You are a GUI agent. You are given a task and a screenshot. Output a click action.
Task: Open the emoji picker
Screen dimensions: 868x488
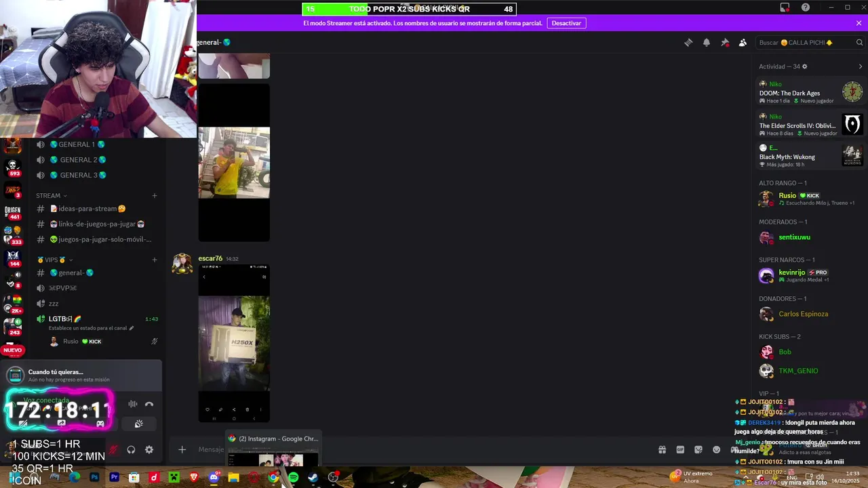click(717, 449)
